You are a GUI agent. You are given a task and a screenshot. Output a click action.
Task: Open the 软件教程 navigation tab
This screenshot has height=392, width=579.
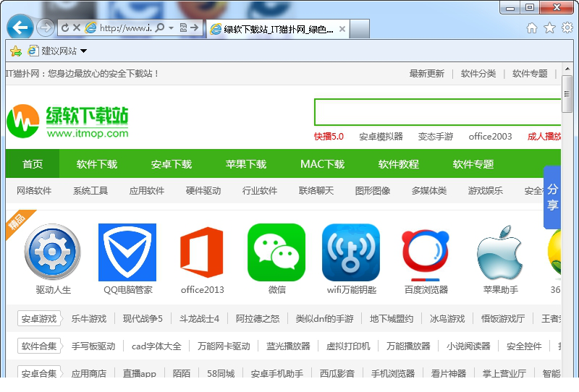coord(399,164)
